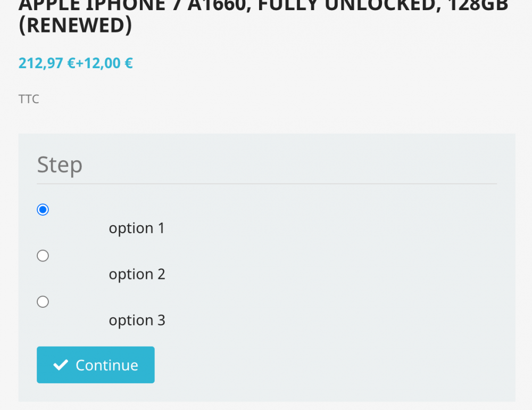Choose the option 2 radio button
This screenshot has width=532, height=410.
click(x=43, y=256)
